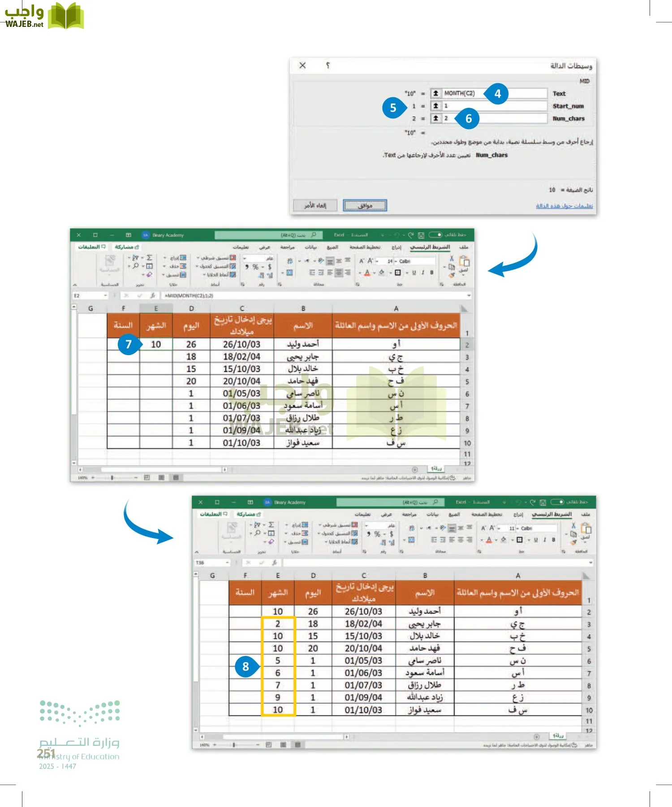Click inside the Start_num input field
The width and height of the screenshot is (672, 807).
pyautogui.click(x=493, y=106)
